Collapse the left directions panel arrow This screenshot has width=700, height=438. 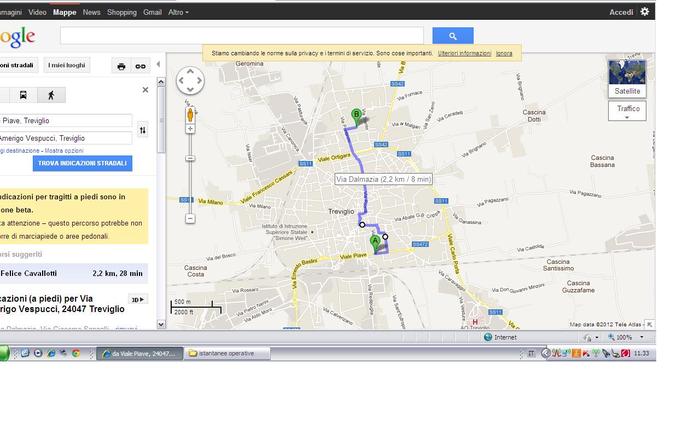(x=158, y=64)
